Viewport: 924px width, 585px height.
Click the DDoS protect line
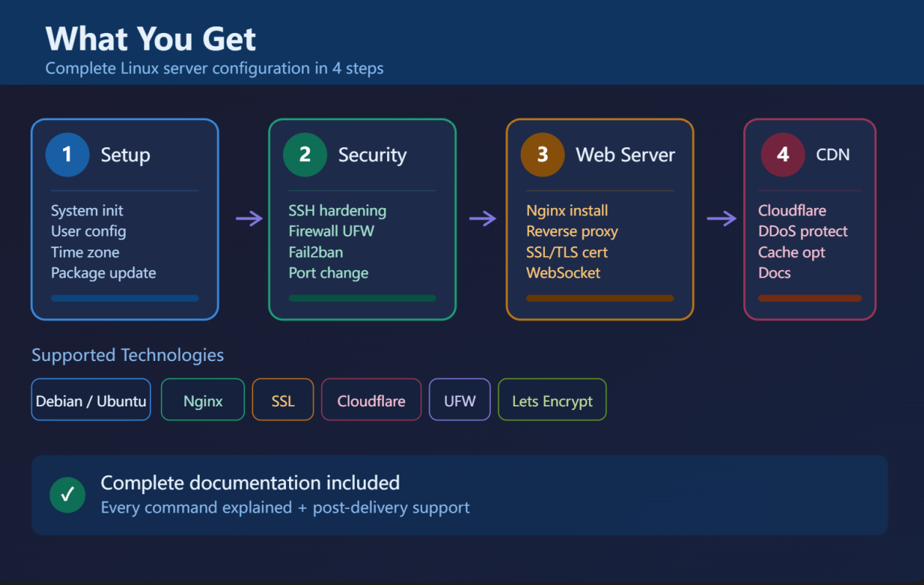click(x=803, y=231)
